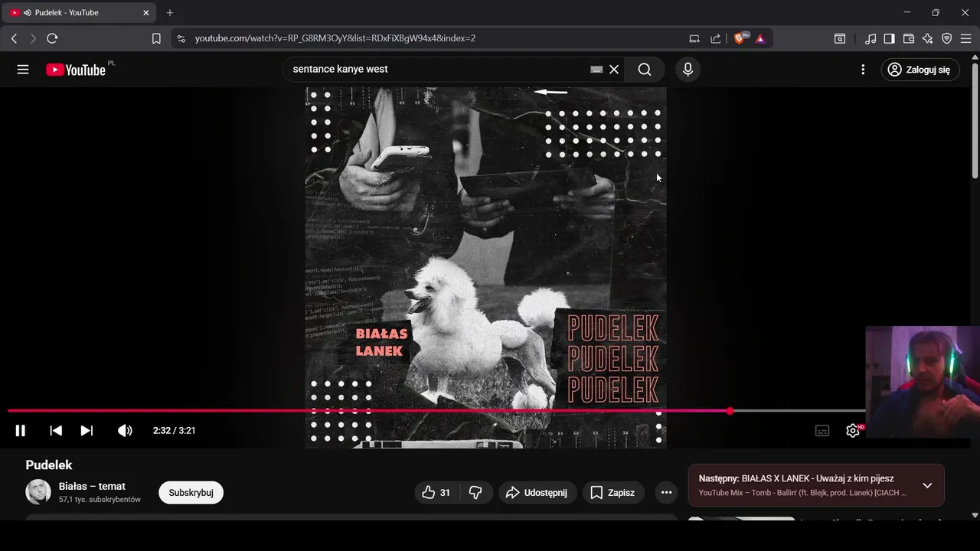This screenshot has height=551, width=980.
Task: Open a new tab with plus
Action: pyautogui.click(x=170, y=13)
